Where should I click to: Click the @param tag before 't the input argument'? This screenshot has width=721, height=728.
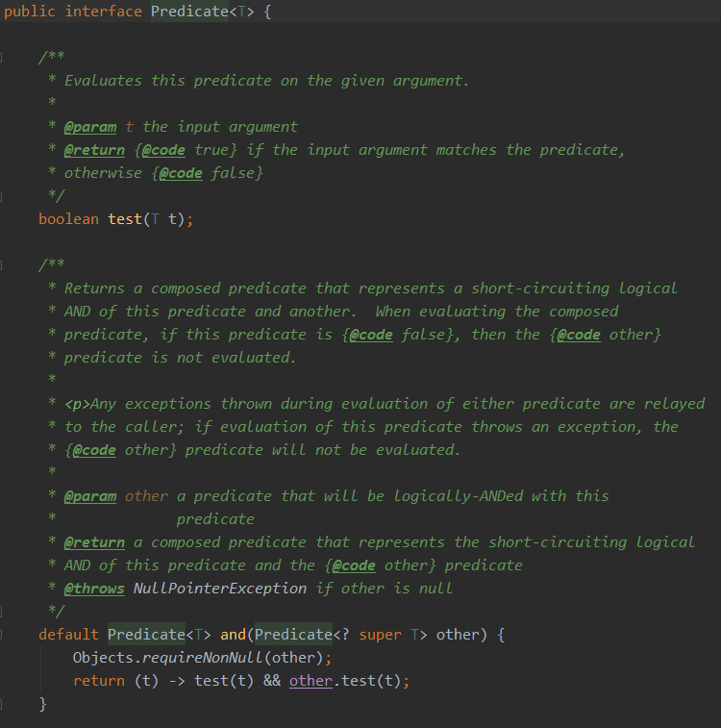[x=90, y=127]
